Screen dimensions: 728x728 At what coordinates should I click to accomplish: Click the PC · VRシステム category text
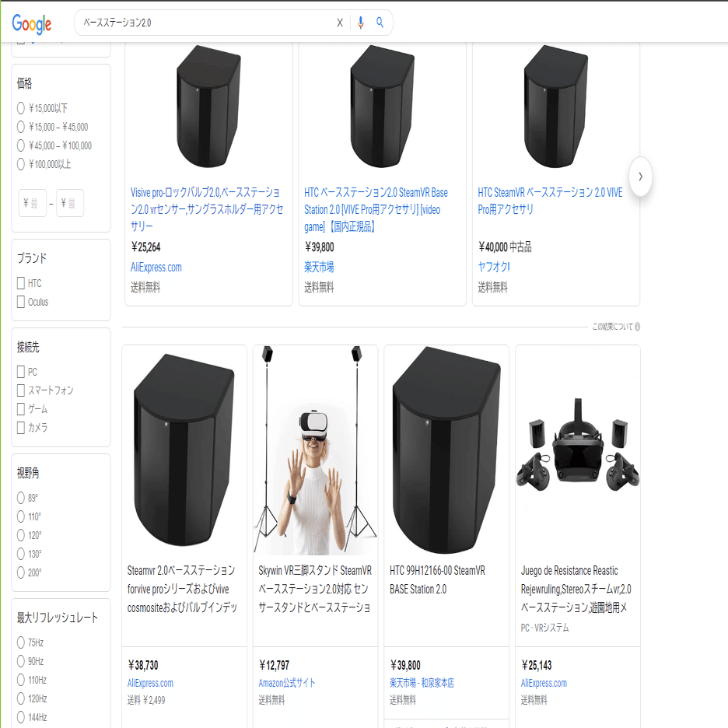coord(544,628)
